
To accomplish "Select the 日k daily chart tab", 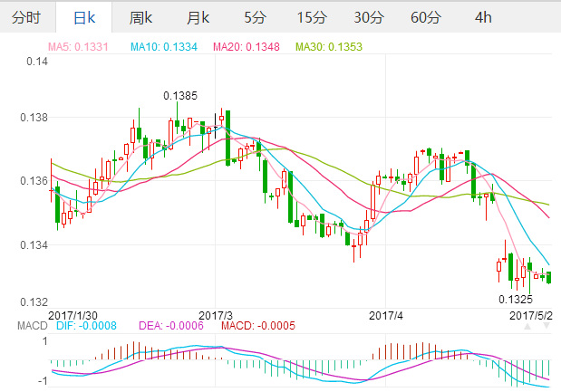I will [84, 17].
